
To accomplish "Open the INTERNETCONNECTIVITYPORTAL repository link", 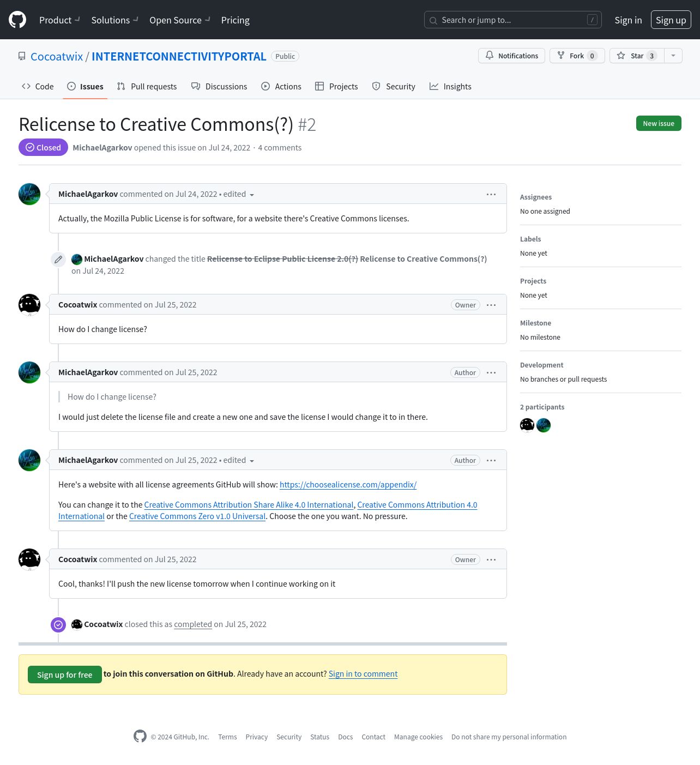I will click(x=179, y=56).
